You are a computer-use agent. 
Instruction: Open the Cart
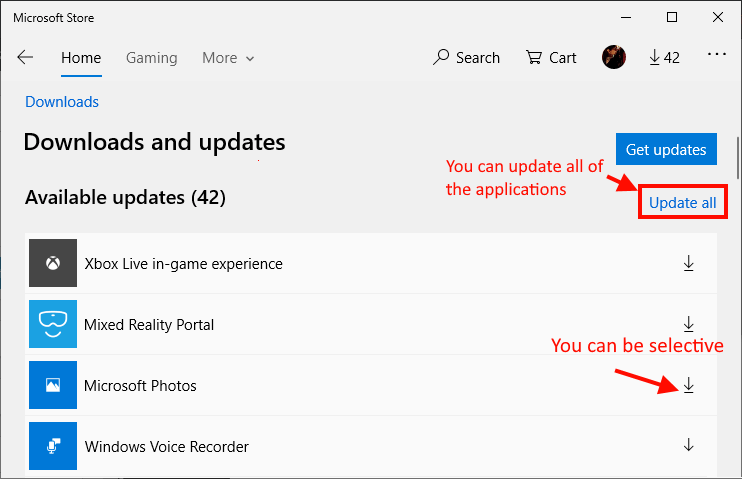pos(551,58)
